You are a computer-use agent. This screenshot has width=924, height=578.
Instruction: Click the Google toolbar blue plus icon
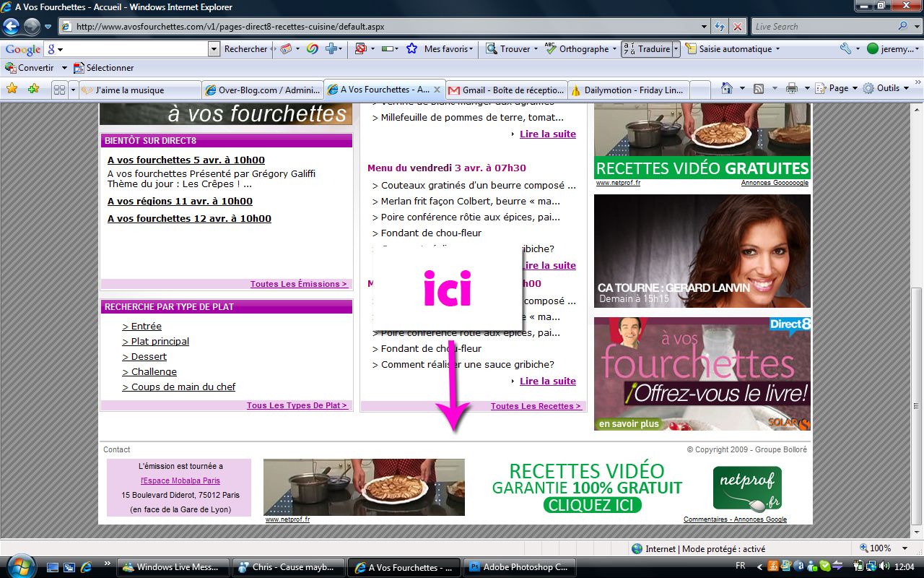(331, 48)
